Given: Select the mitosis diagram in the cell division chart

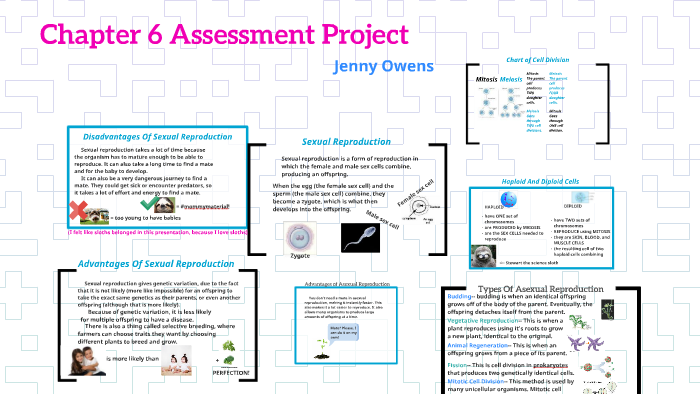Looking at the screenshot, I should (x=486, y=102).
